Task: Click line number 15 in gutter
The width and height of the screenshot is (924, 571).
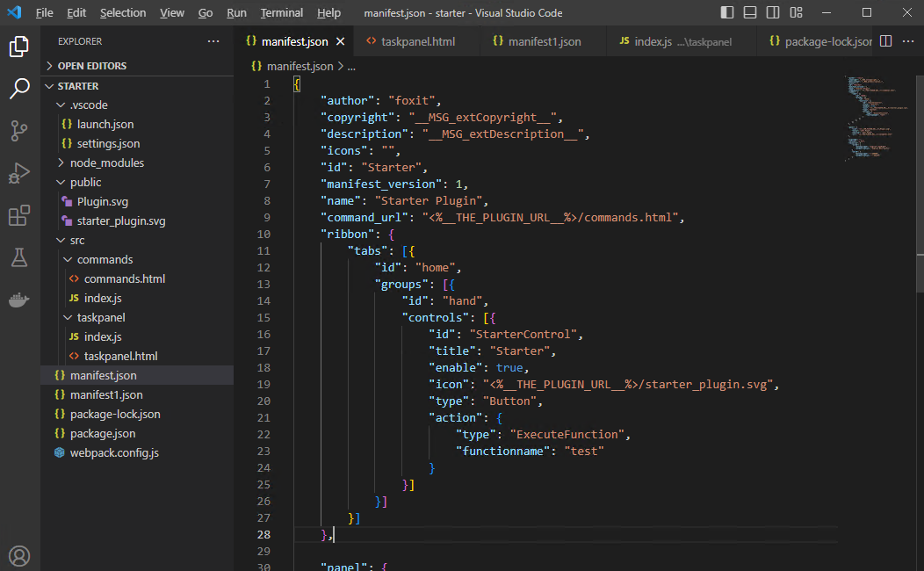Action: tap(263, 318)
